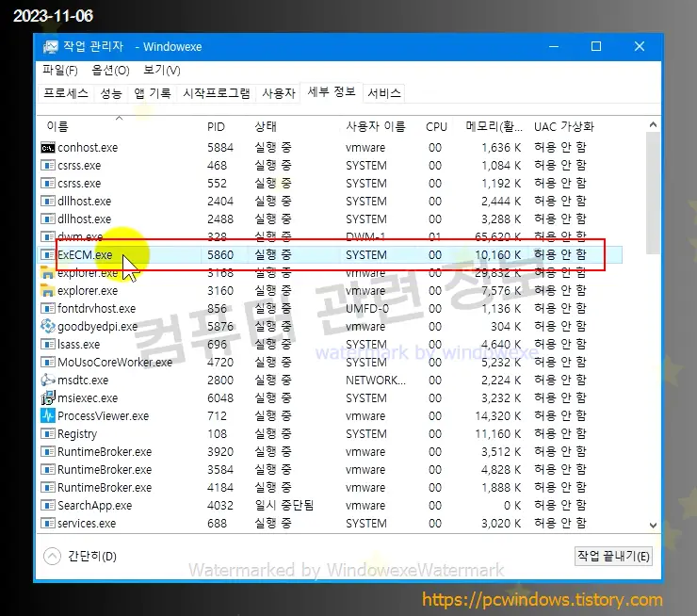Click the Registry process icon
697x616 pixels.
(x=47, y=434)
